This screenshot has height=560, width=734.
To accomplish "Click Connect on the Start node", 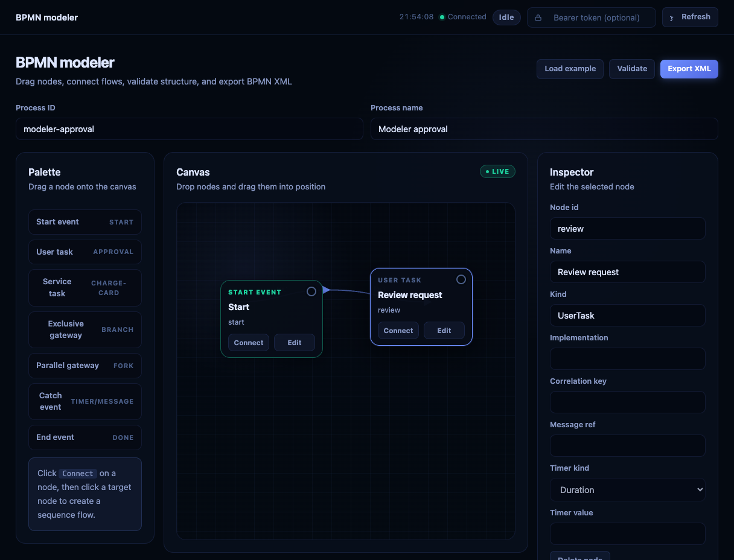I will [x=249, y=343].
